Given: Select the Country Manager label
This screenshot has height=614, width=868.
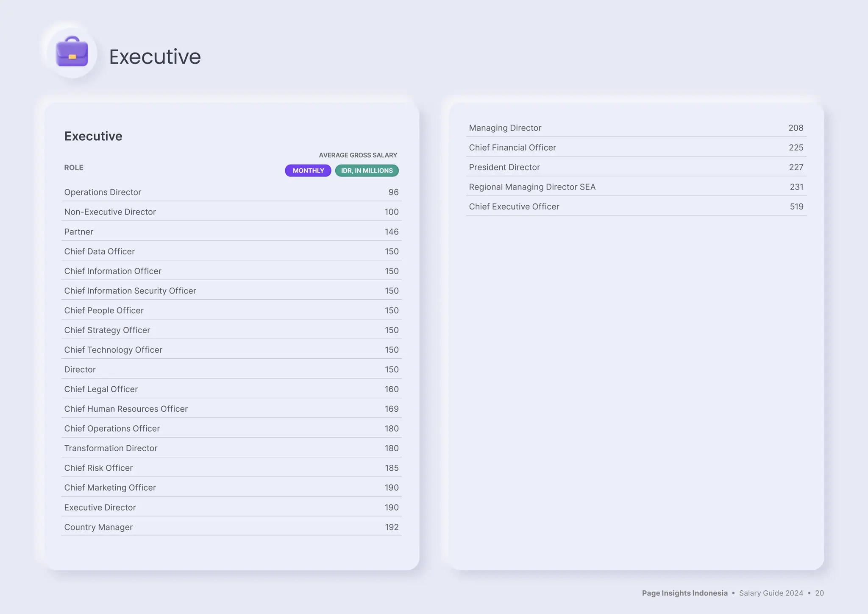Looking at the screenshot, I should pyautogui.click(x=98, y=527).
